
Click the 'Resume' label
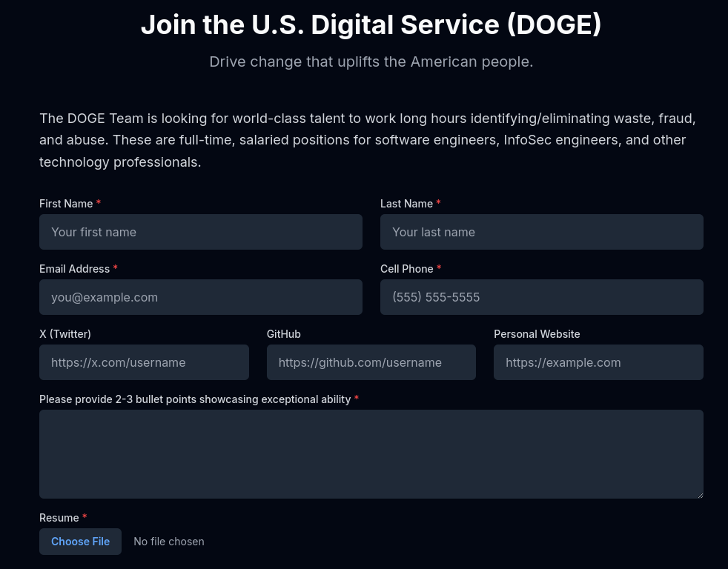click(59, 518)
